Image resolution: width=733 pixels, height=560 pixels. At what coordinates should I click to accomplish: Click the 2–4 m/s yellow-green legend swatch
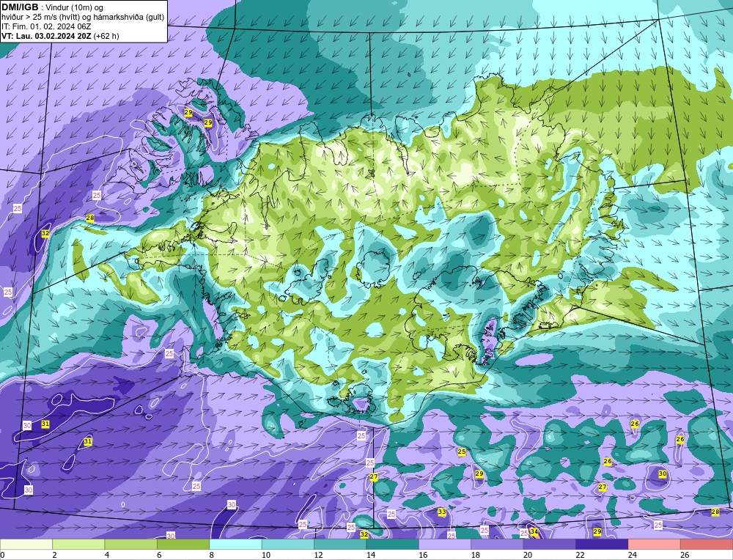coord(78,545)
